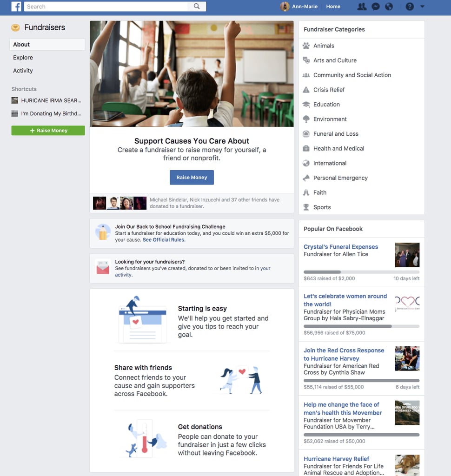This screenshot has width=451, height=476.
Task: Open Quick Help question mark icon
Action: (x=410, y=7)
